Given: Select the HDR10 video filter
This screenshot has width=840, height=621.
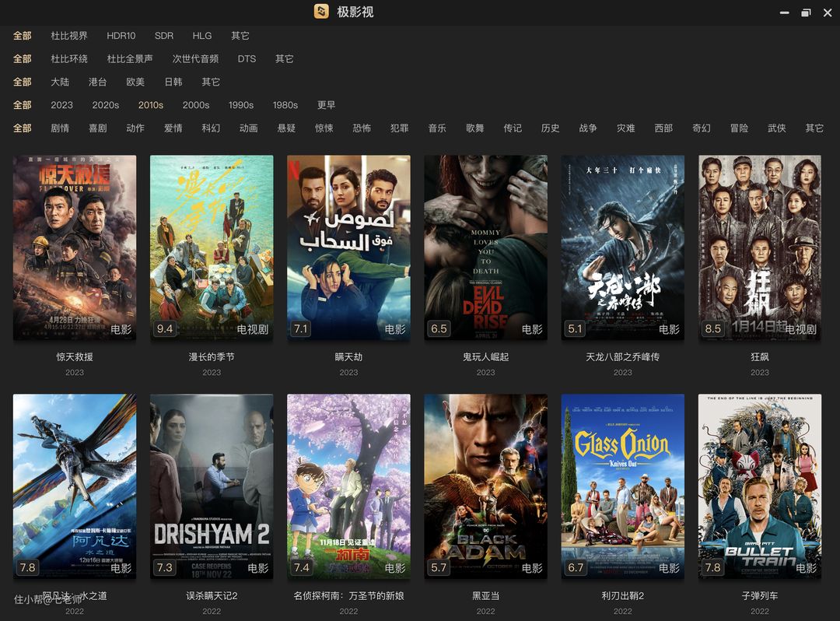Looking at the screenshot, I should coord(121,36).
